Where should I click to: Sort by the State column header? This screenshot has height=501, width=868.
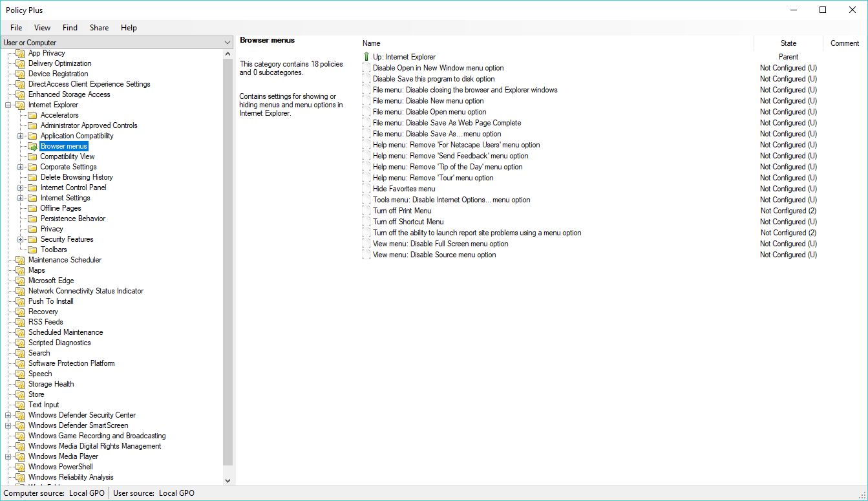[789, 43]
